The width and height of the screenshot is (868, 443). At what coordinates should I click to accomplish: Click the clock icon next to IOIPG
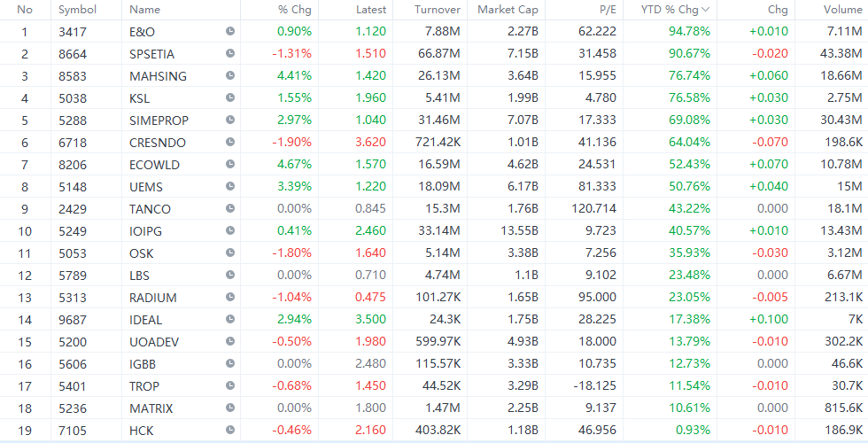[x=230, y=231]
